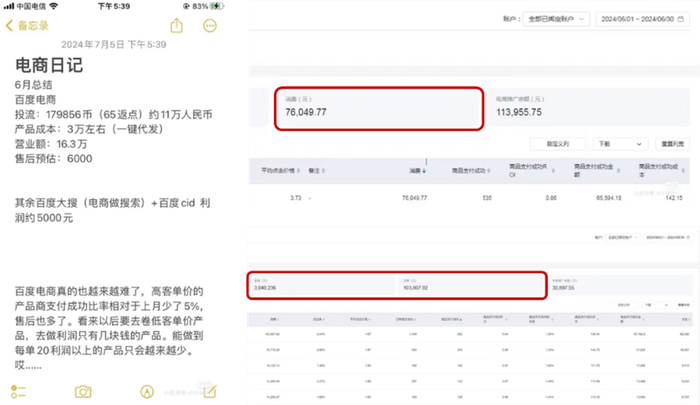Tap the paragraph starting 其余百度大搜
The width and height of the screenshot is (700, 405).
112,210
